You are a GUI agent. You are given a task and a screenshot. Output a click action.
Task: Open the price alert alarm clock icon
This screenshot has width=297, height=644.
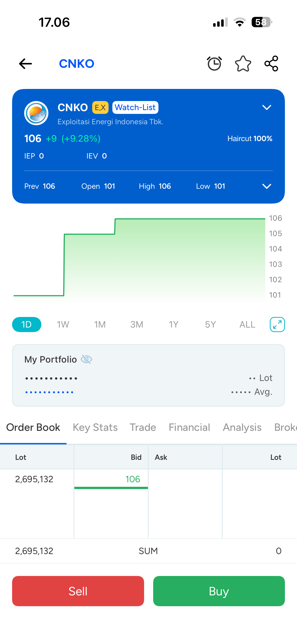coord(214,64)
